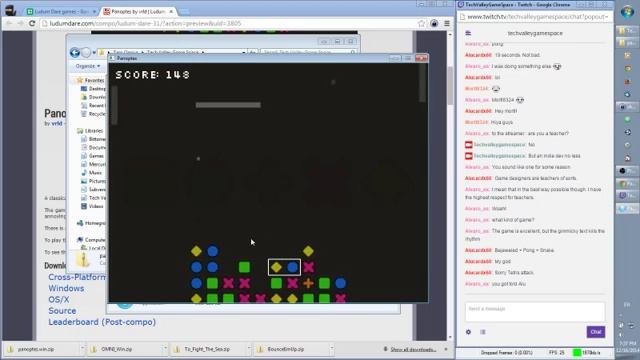
Task: Open the viewer list icon in Twitch chat
Action: point(483,332)
